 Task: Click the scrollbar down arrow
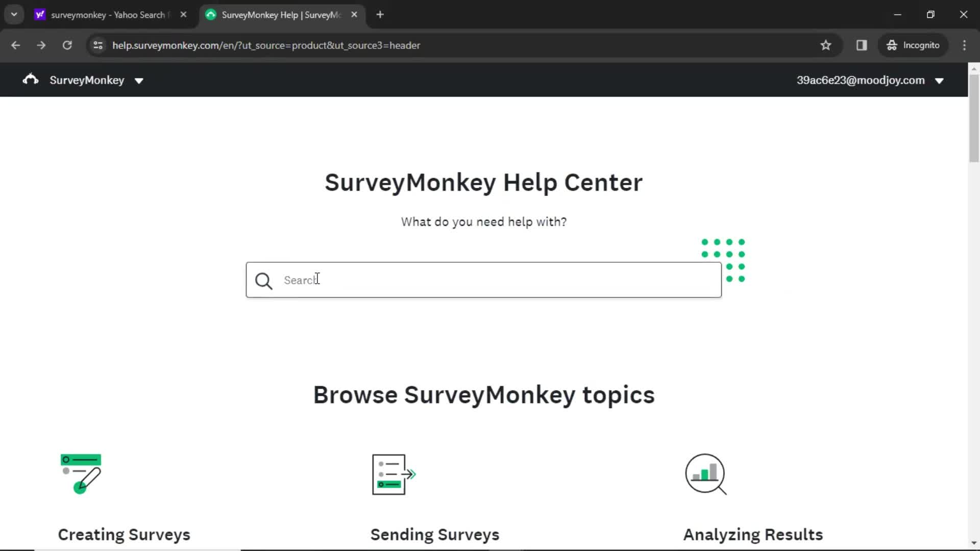[x=974, y=543]
